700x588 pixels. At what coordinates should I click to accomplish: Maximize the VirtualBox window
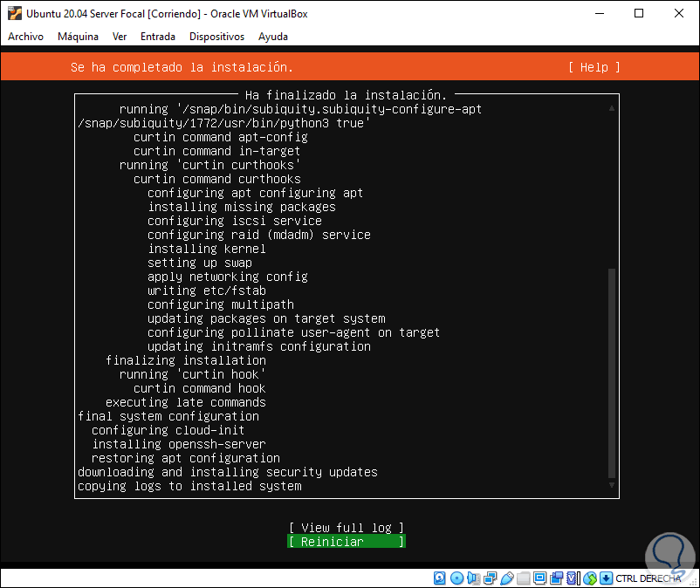coord(639,13)
